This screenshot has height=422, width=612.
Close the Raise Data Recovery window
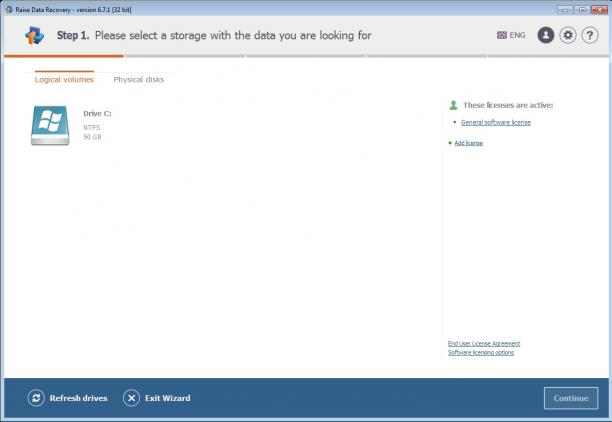pyautogui.click(x=599, y=9)
